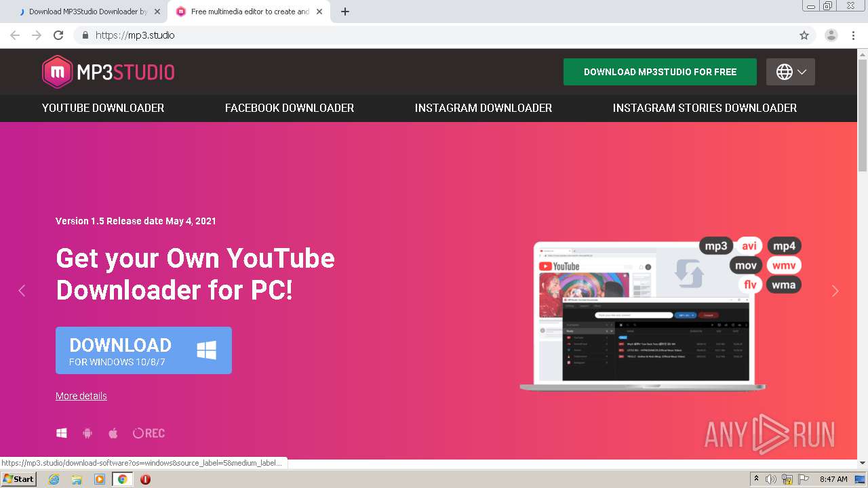Click the site security padlock icon
This screenshot has height=488, width=868.
point(85,35)
